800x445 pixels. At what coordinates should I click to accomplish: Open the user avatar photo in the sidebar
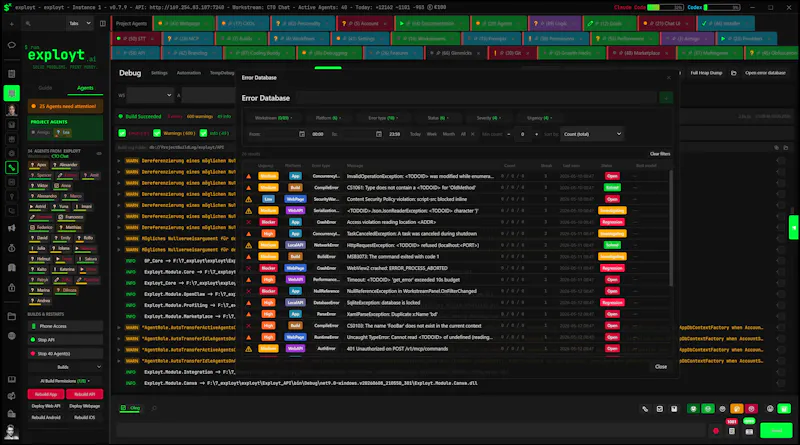11,109
